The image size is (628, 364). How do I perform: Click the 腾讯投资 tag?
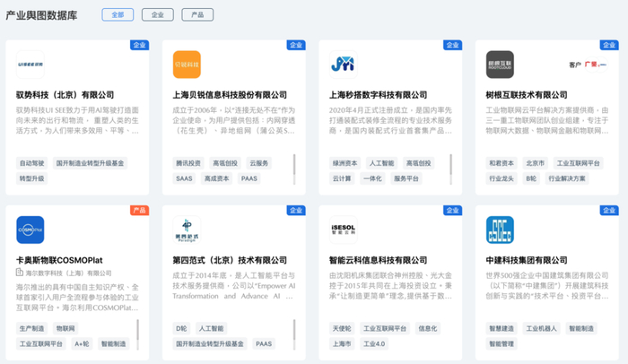[x=188, y=163]
